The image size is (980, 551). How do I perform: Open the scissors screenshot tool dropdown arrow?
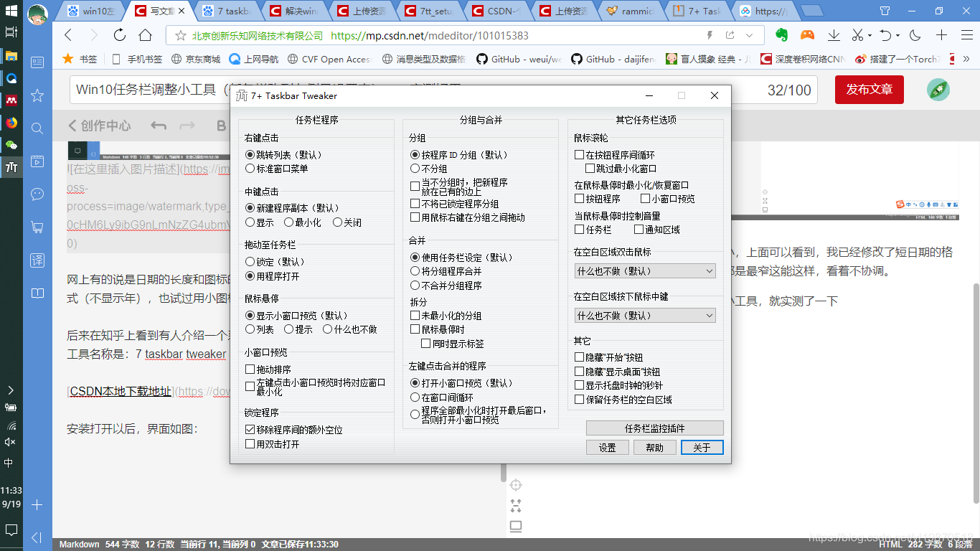tap(870, 35)
